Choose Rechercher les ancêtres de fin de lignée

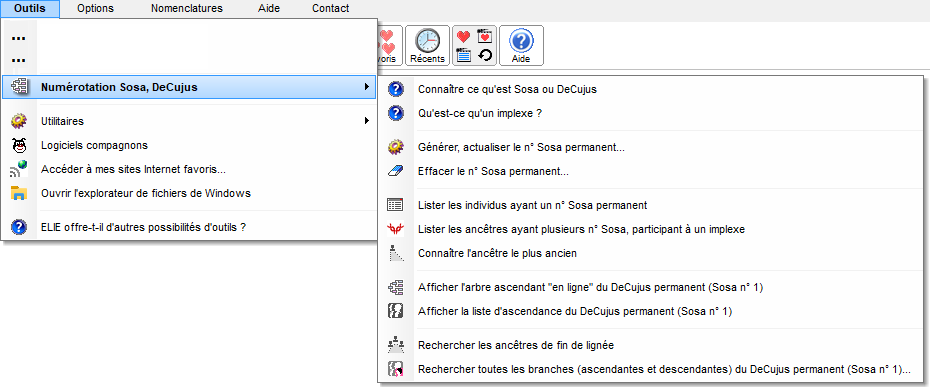[650, 345]
